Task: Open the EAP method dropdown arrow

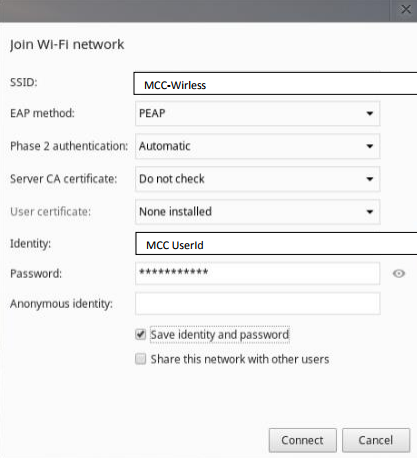Action: pos(369,114)
